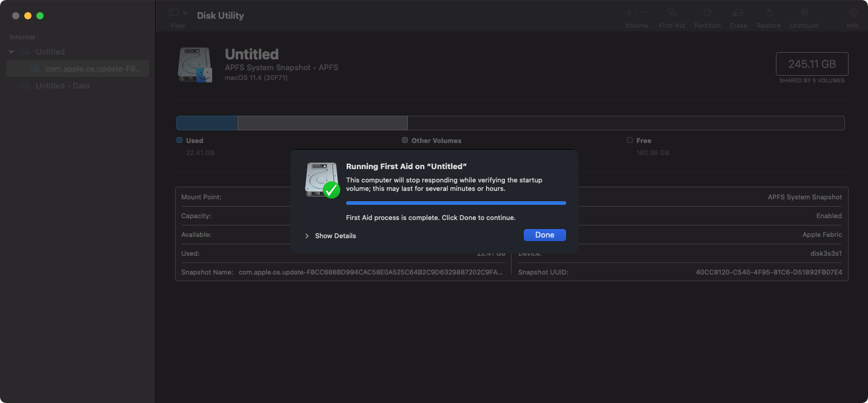Click the Free legend swatch
This screenshot has height=403, width=868.
click(630, 140)
